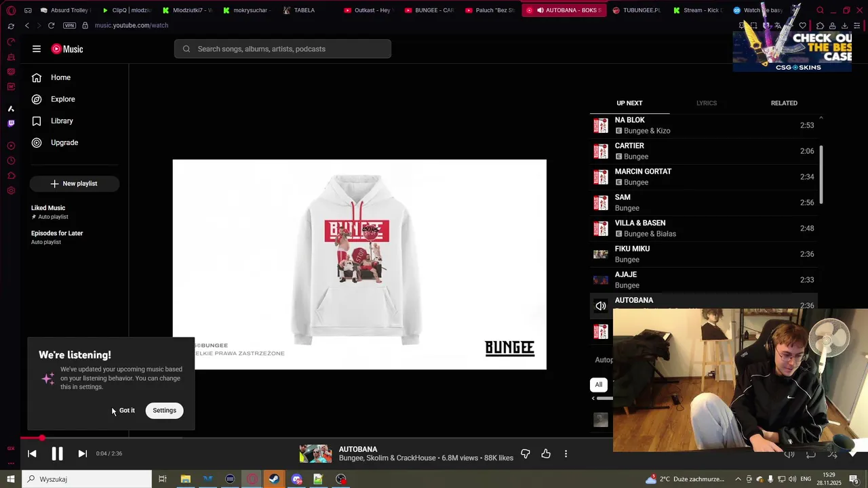
Task: Dislike the current song with thumbs down
Action: coord(525,453)
